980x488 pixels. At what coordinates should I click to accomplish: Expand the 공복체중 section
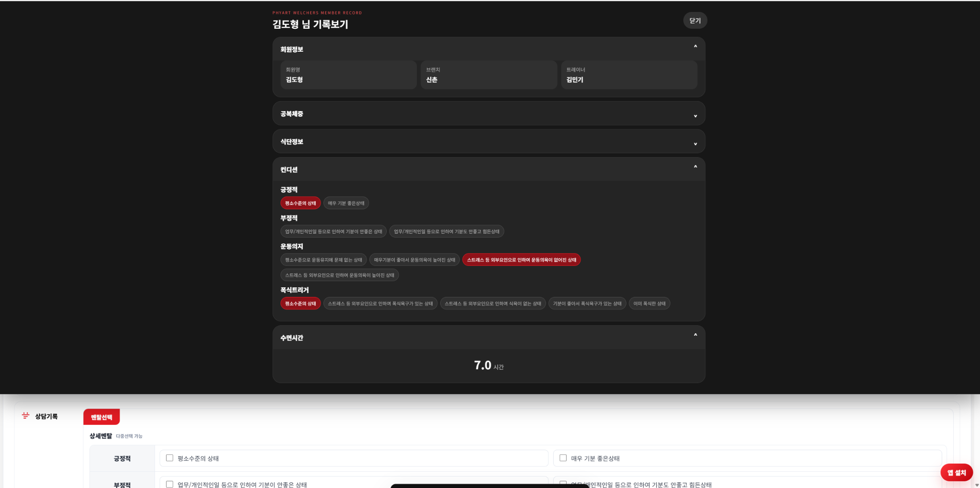[489, 113]
